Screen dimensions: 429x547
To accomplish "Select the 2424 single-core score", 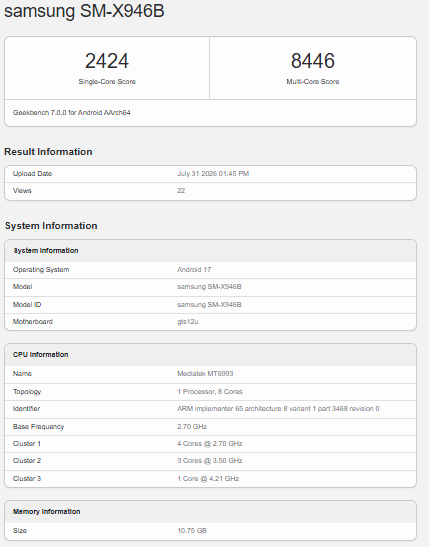I will pos(107,61).
